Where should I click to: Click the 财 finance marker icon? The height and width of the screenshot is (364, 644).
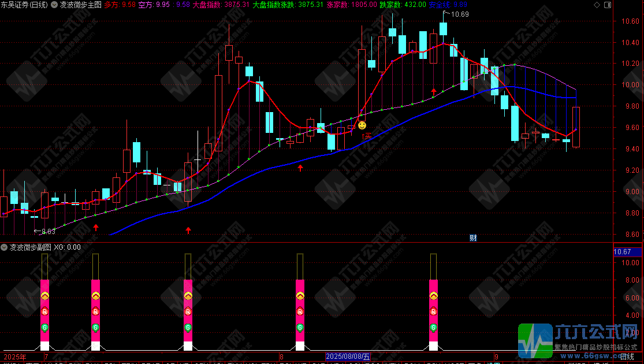click(x=473, y=237)
